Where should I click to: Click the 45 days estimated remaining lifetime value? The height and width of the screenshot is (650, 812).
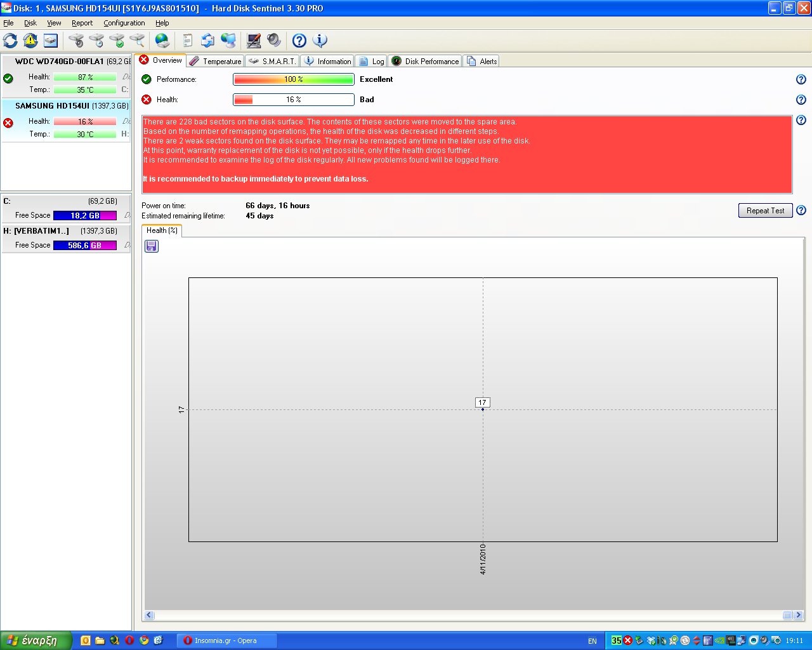(x=259, y=216)
